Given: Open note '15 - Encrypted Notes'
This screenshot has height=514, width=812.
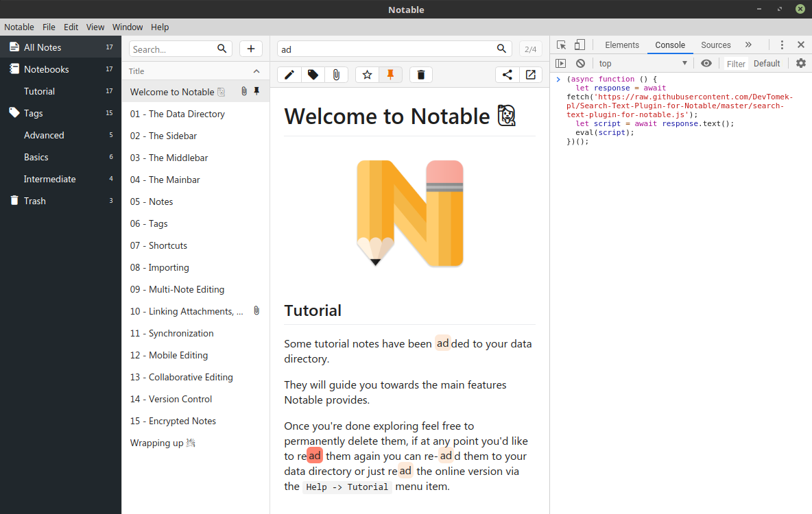Looking at the screenshot, I should (x=195, y=421).
